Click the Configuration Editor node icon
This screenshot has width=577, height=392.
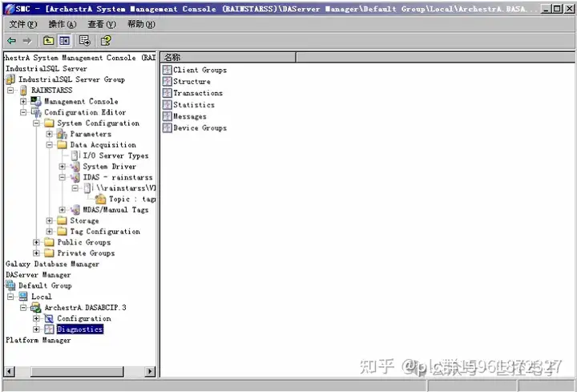pos(36,112)
